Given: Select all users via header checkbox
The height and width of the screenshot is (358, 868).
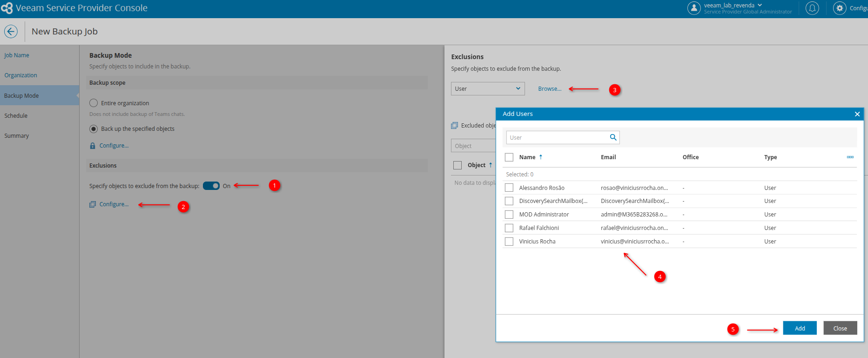Looking at the screenshot, I should tap(509, 157).
